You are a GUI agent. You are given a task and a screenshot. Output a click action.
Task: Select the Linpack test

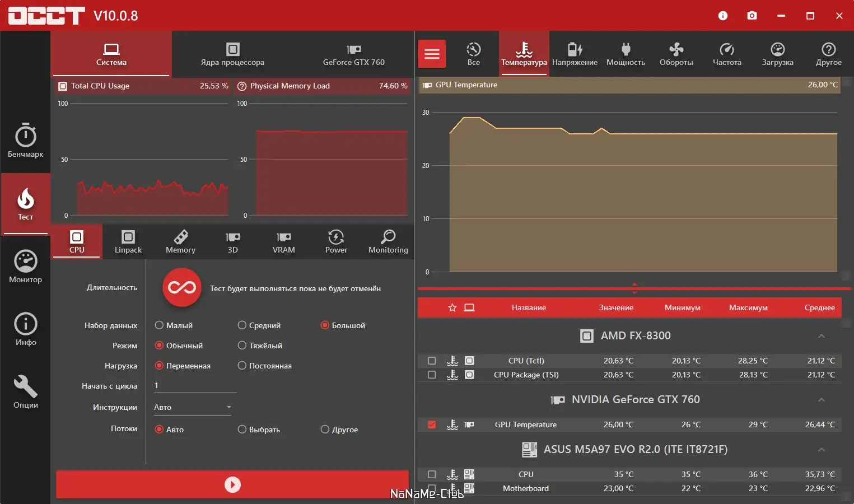coord(128,241)
